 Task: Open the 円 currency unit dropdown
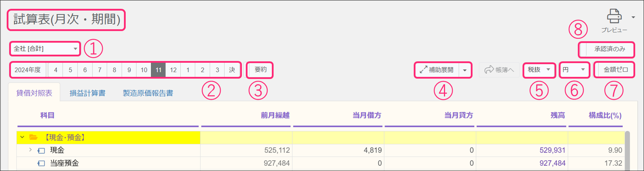(x=574, y=70)
